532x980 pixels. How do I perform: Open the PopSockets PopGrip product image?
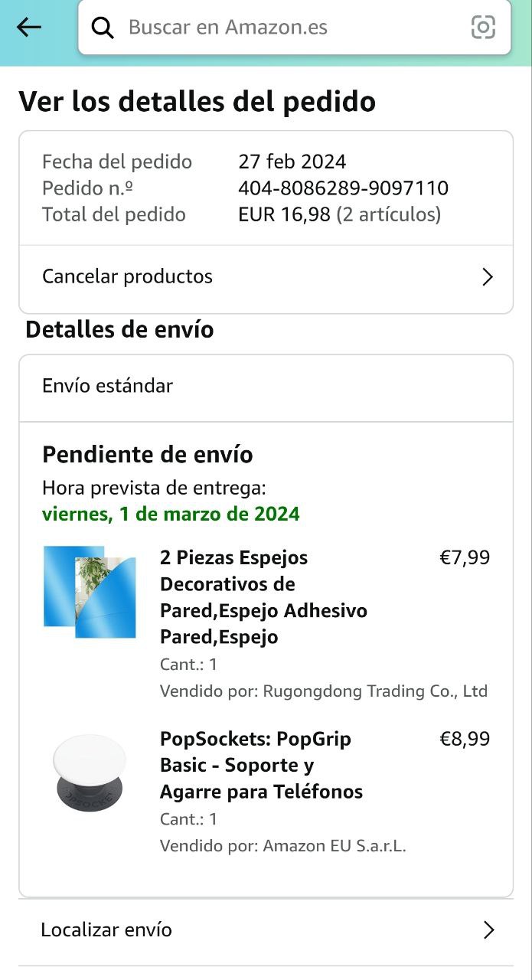tap(90, 773)
